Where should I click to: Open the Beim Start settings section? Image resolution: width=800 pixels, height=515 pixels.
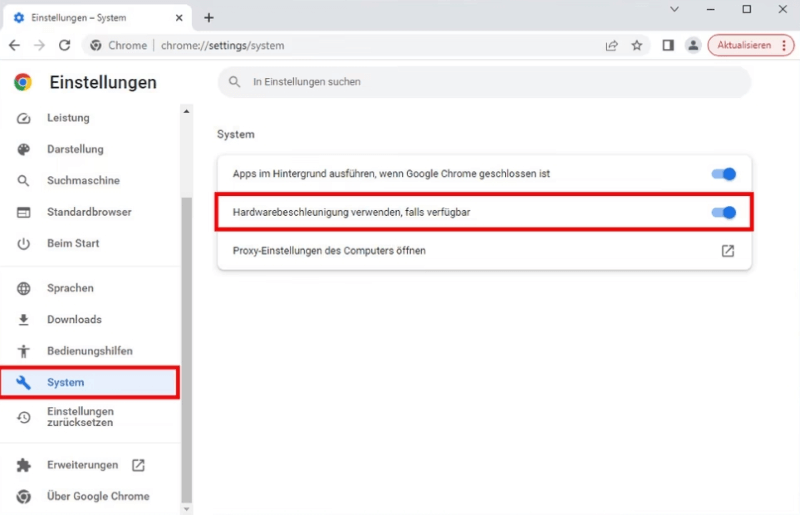(73, 243)
